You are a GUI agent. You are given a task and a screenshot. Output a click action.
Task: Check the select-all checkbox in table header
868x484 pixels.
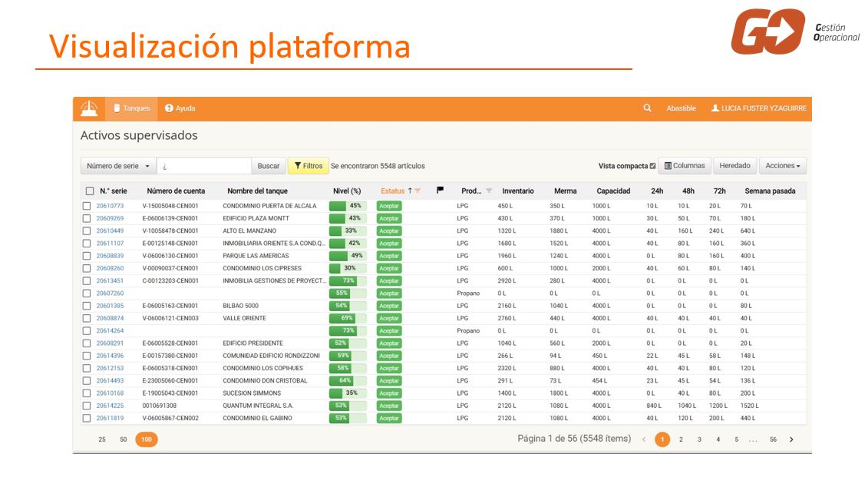click(x=90, y=191)
